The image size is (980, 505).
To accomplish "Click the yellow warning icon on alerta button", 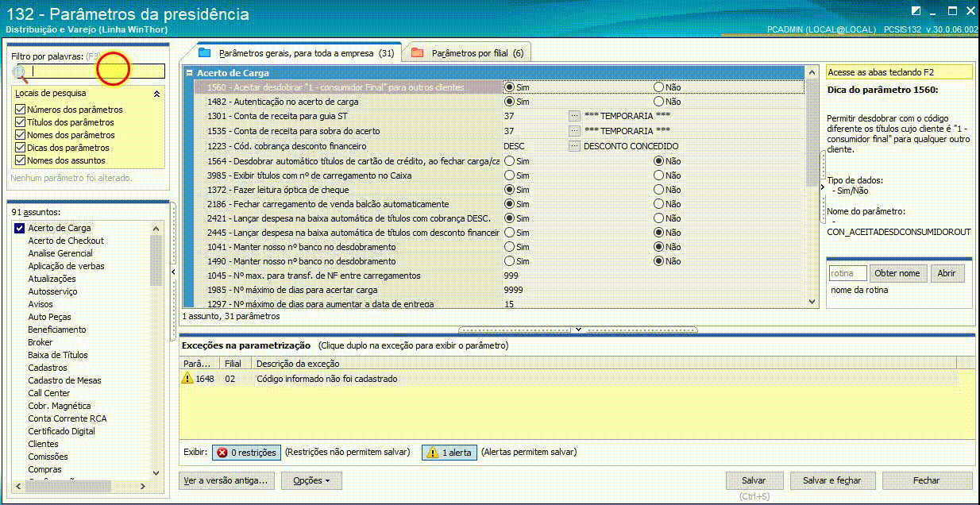I will click(432, 453).
